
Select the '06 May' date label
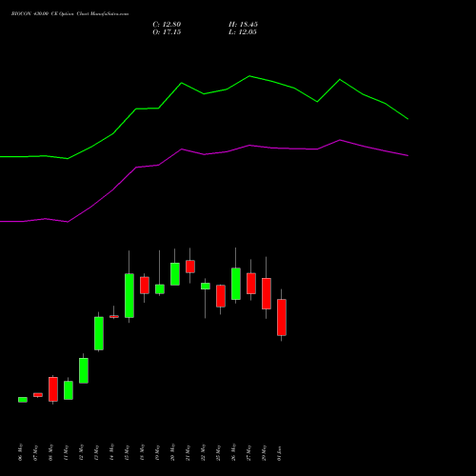pyautogui.click(x=21, y=452)
